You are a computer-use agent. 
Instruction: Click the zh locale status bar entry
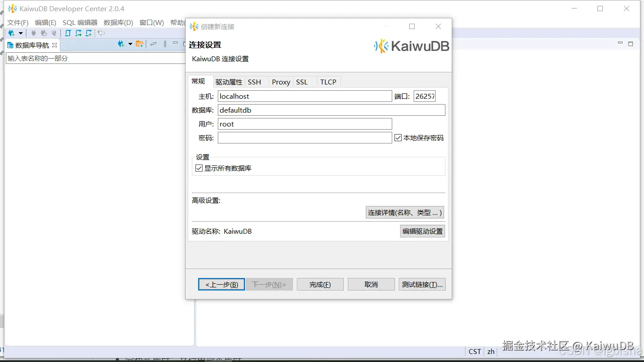[491, 352]
